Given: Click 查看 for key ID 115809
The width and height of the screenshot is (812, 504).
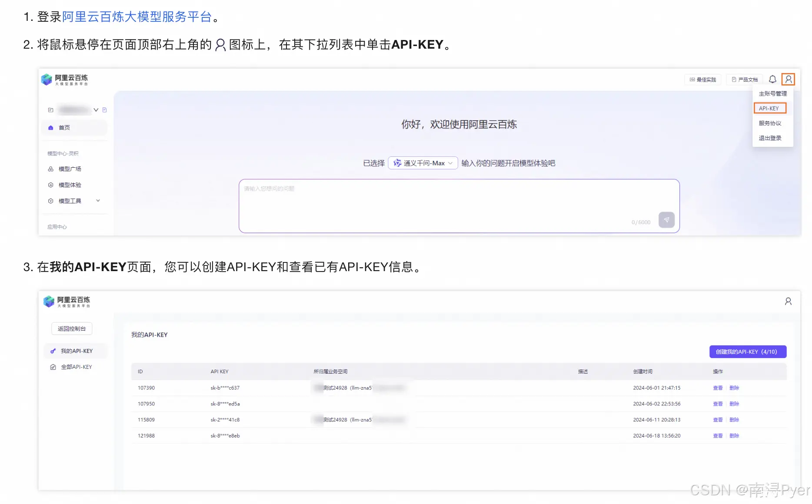Looking at the screenshot, I should coord(718,420).
